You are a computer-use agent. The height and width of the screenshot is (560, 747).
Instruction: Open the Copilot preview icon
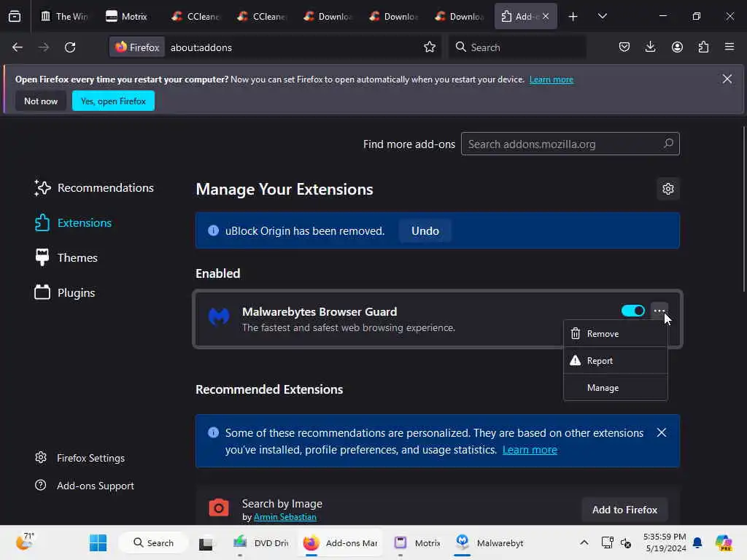[x=723, y=542]
